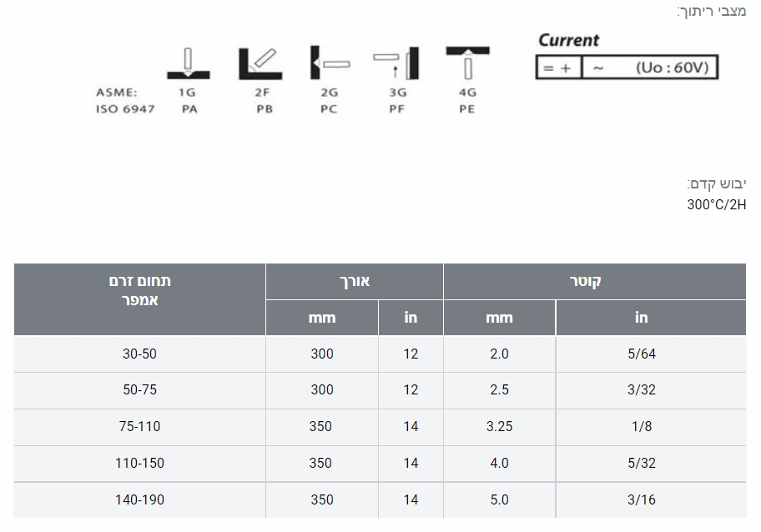
Task: Click the 110-150 ampere range cell
Action: pyautogui.click(x=139, y=463)
